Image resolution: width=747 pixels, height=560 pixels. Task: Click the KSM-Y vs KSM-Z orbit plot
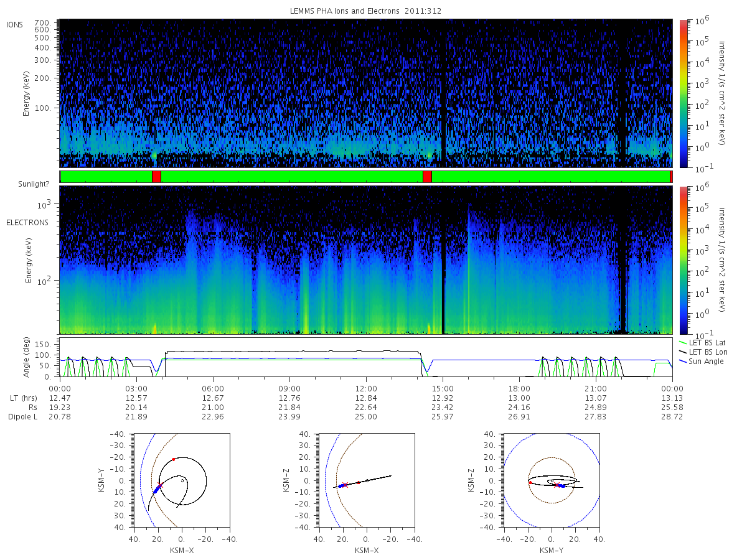pyautogui.click(x=552, y=480)
